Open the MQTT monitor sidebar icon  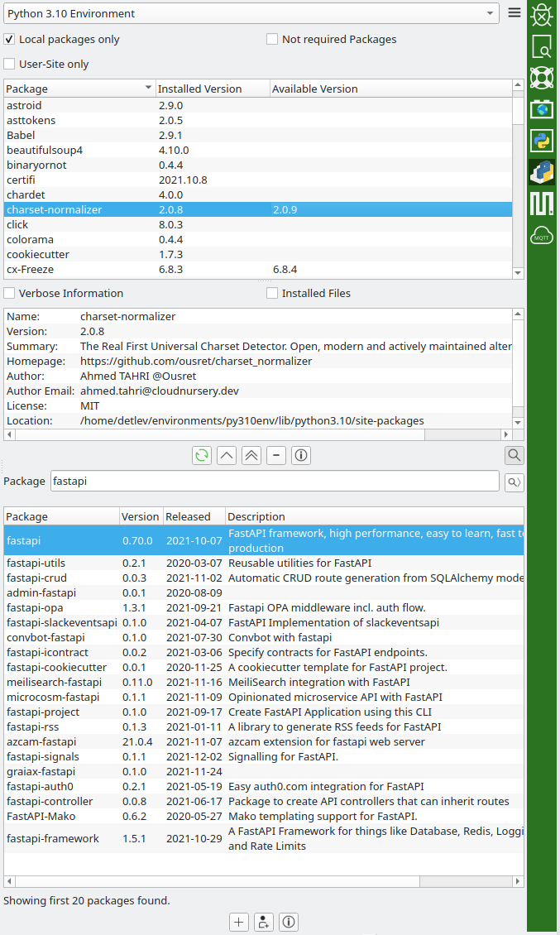[x=542, y=236]
